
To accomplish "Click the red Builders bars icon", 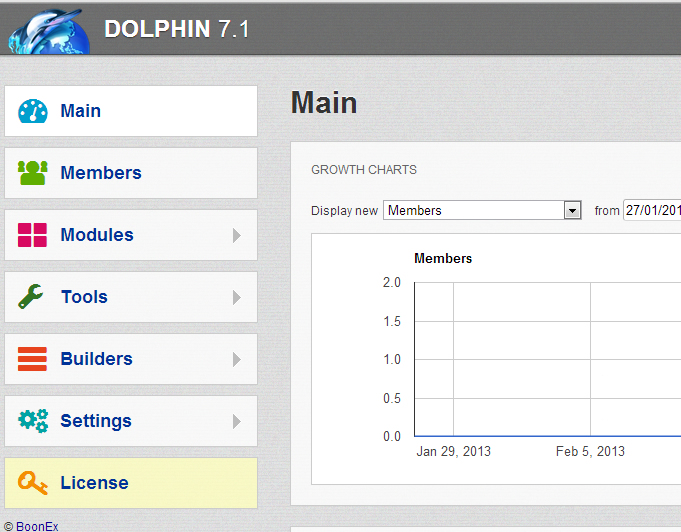I will [33, 359].
